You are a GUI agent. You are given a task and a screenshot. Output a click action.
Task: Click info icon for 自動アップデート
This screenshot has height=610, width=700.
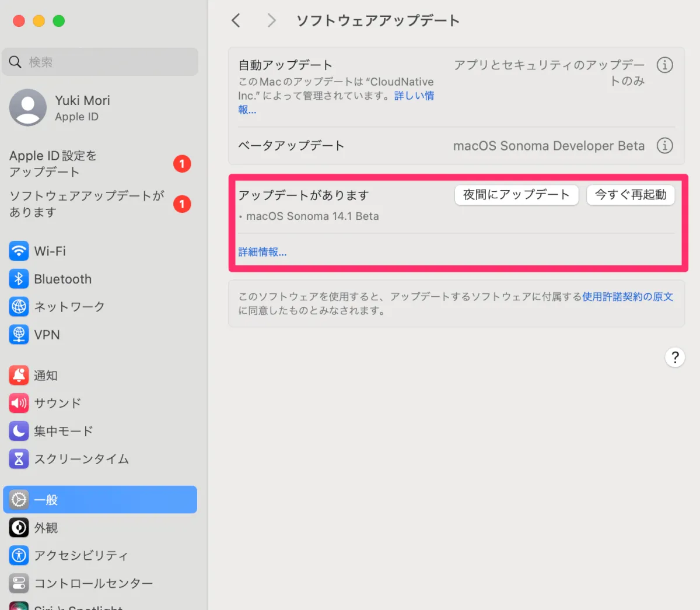665,65
